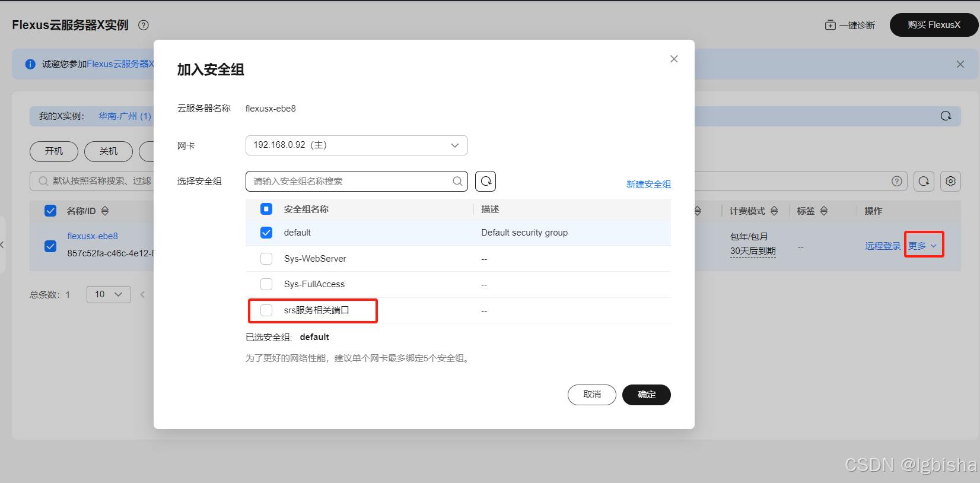980x483 pixels.
Task: Select the 华南-广州 (1) region tab
Action: [125, 116]
